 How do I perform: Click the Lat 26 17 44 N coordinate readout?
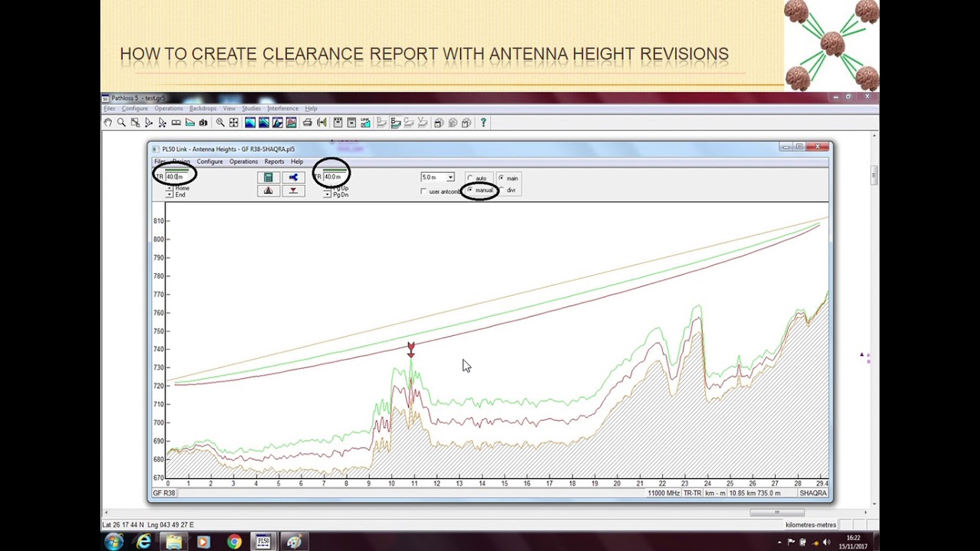125,525
